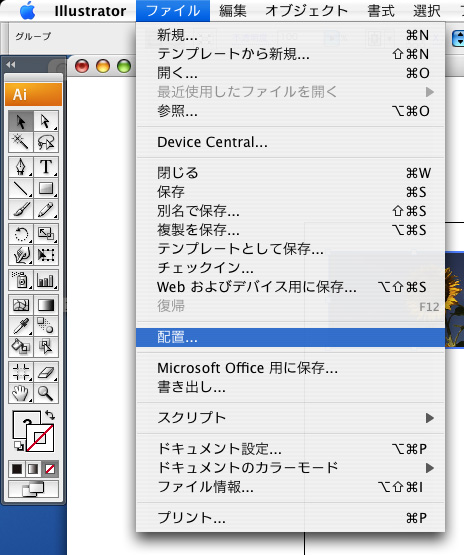Open the Apple menu
Screen dimensions: 464x555
[28, 11]
